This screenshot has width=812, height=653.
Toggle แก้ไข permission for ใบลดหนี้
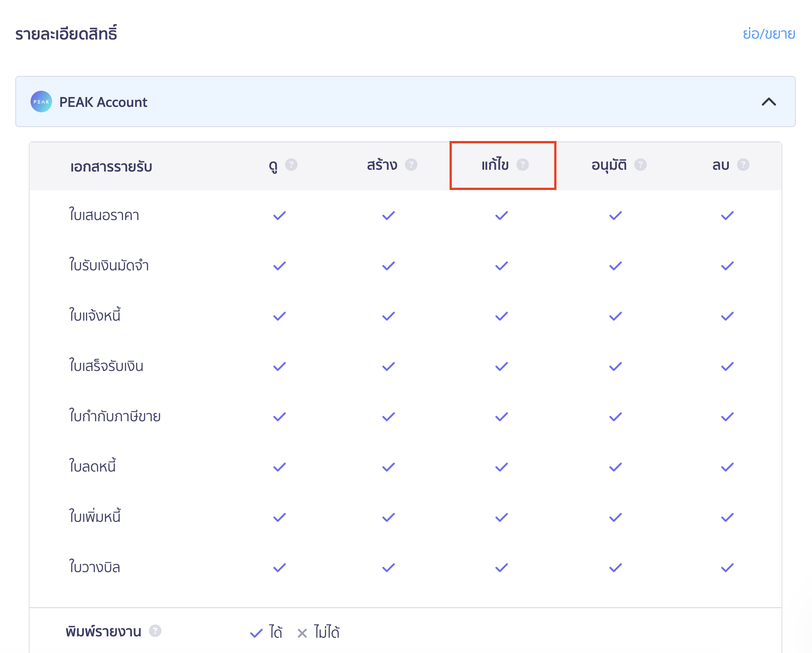pyautogui.click(x=501, y=467)
